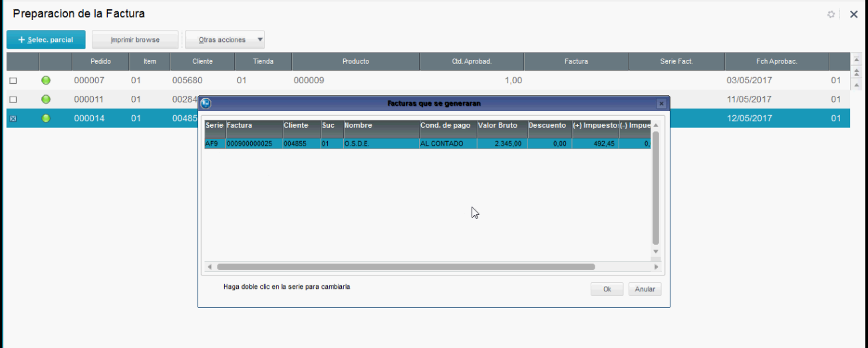Click the Producto column header
The height and width of the screenshot is (348, 868).
point(356,61)
